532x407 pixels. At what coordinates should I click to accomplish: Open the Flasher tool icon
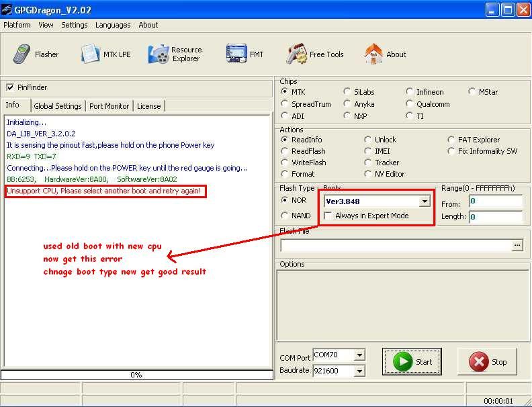(21, 54)
